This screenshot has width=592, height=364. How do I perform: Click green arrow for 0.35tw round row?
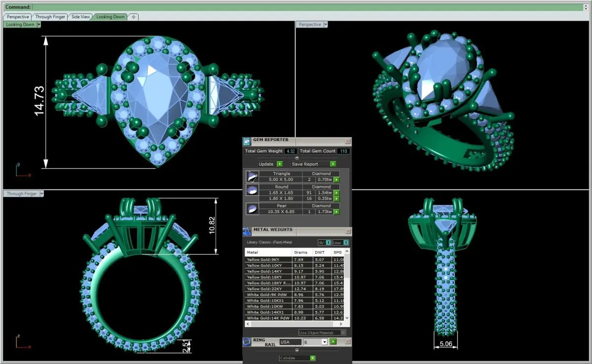336,198
